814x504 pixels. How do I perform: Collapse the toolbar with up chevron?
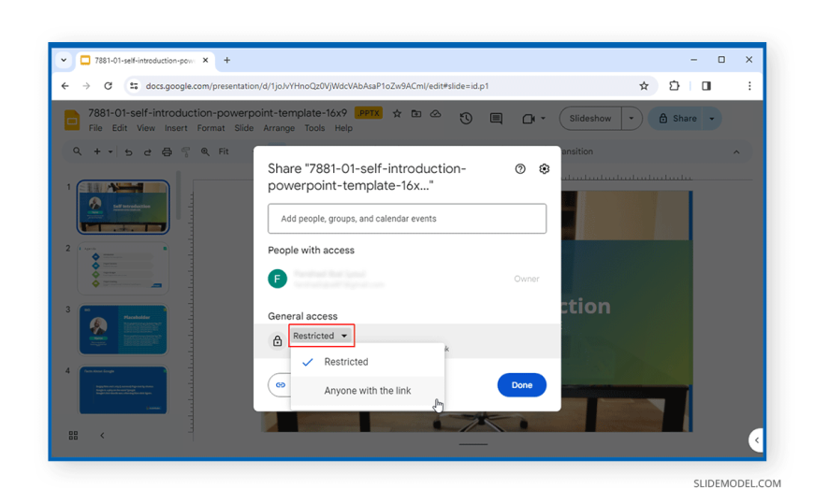pyautogui.click(x=736, y=152)
